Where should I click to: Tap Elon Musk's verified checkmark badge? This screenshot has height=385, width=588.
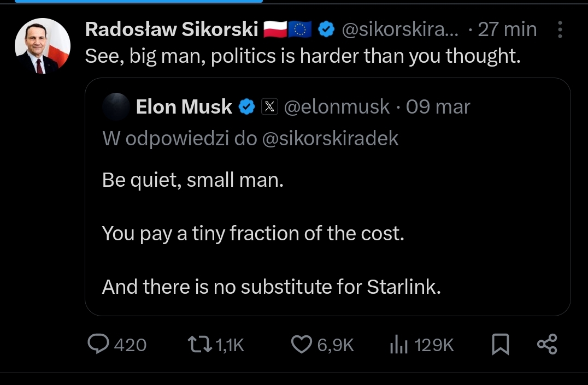(248, 107)
